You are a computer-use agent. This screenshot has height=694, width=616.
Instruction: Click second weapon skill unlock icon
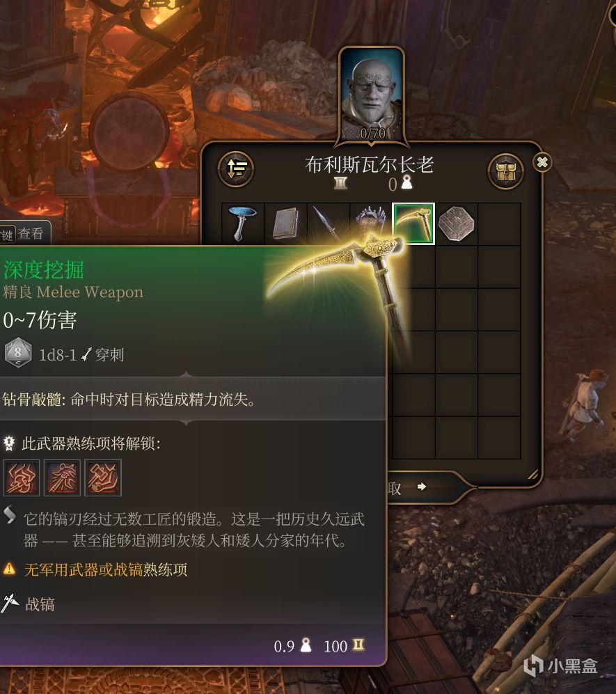click(62, 478)
